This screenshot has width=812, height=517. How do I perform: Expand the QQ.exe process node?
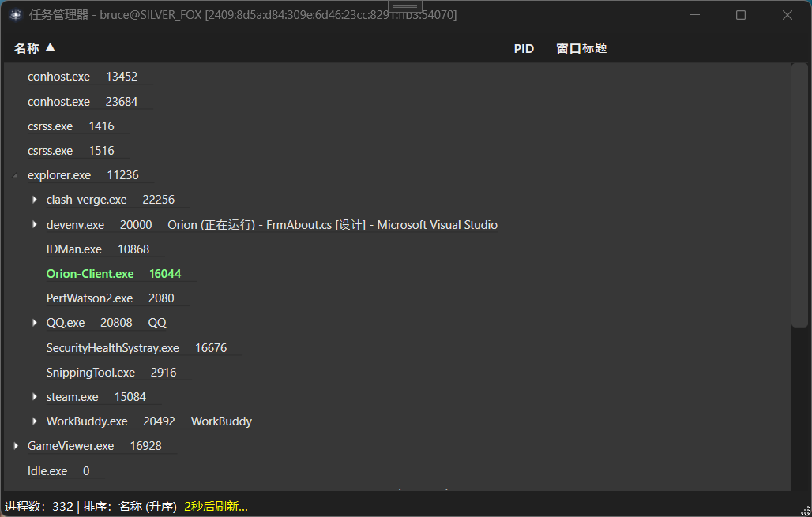(x=35, y=323)
